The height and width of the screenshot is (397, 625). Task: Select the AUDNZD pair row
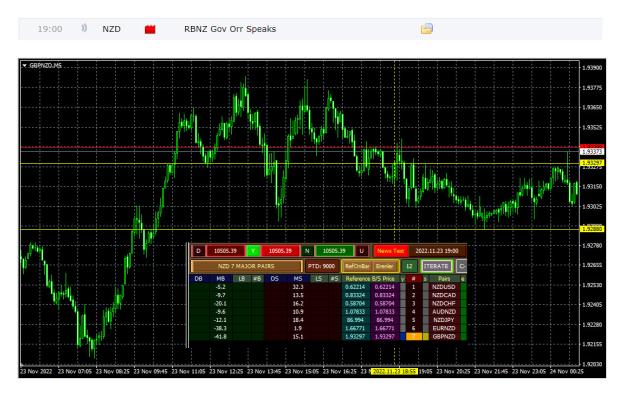444,312
